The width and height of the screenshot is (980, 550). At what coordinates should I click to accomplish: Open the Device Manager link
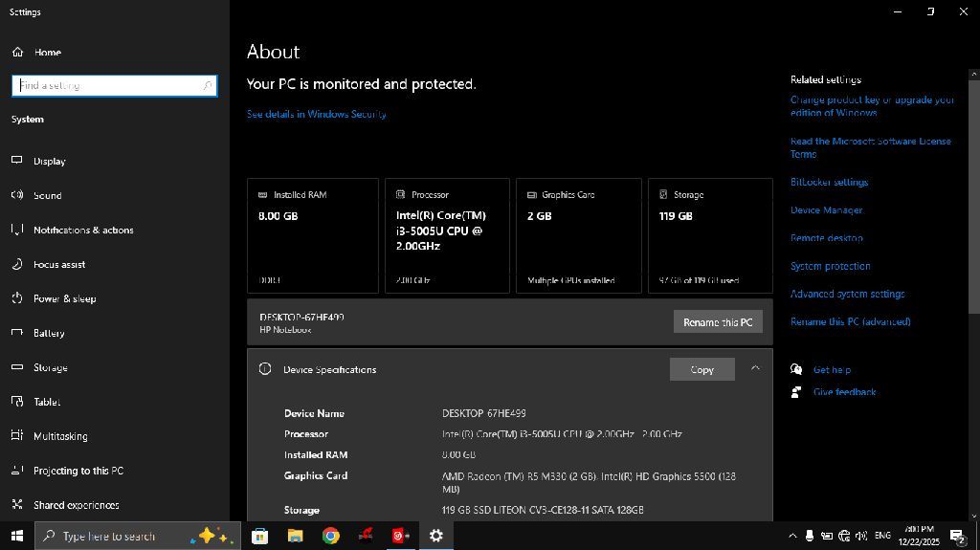click(826, 210)
